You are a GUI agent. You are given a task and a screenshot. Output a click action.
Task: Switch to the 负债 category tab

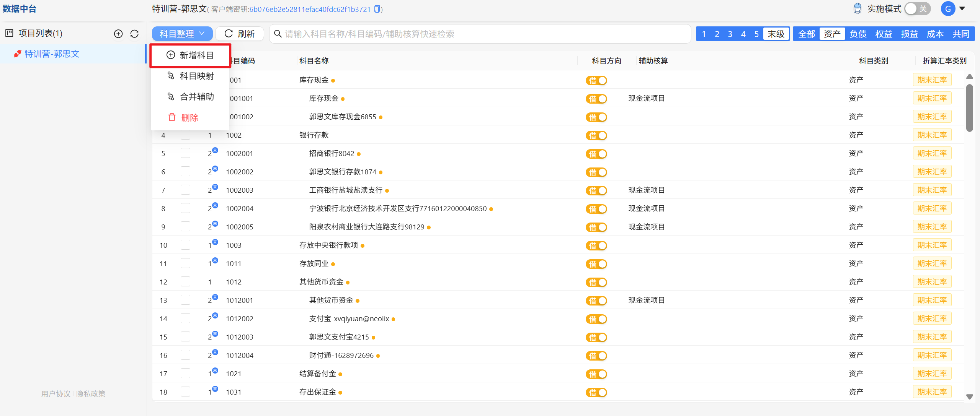[858, 34]
